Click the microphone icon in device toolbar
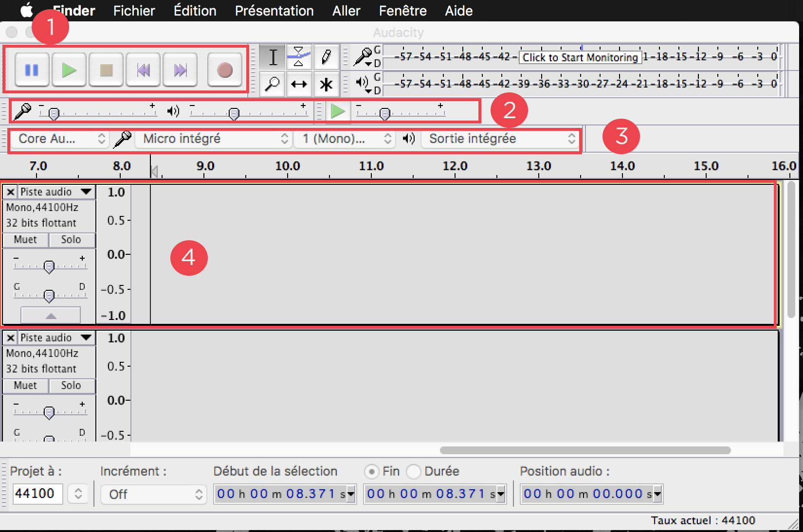The height and width of the screenshot is (532, 803). click(122, 139)
